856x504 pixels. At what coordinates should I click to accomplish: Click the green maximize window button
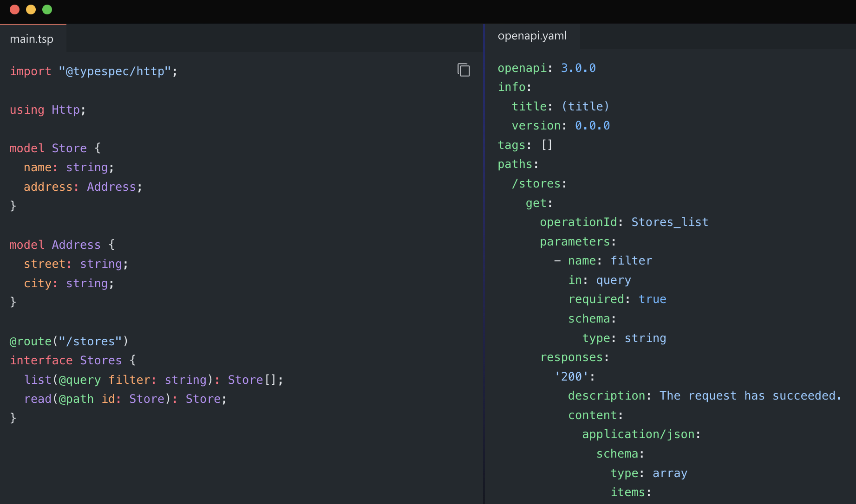coord(47,10)
